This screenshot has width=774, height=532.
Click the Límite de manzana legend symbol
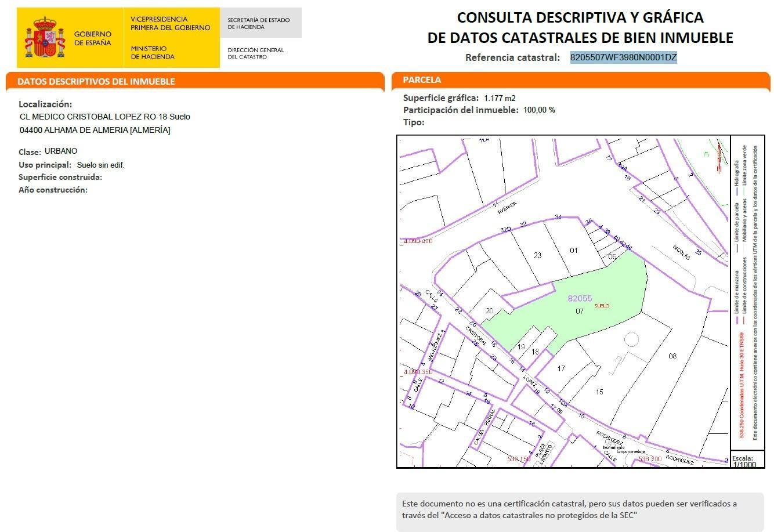click(737, 319)
